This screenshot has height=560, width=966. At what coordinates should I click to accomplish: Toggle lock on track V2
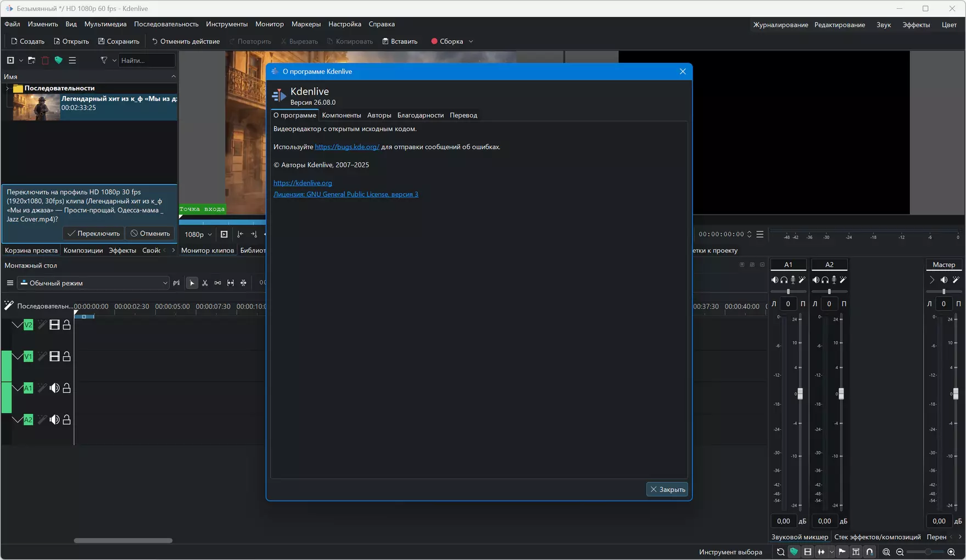(66, 325)
